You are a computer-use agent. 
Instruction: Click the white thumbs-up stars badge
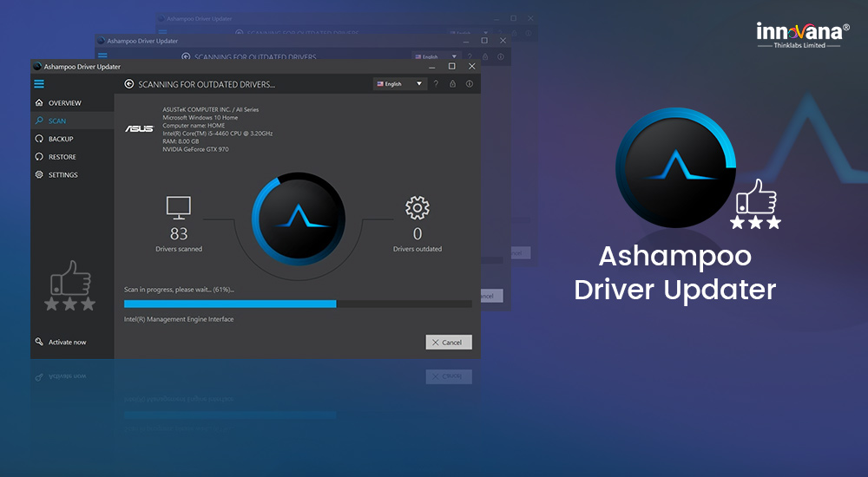[756, 204]
